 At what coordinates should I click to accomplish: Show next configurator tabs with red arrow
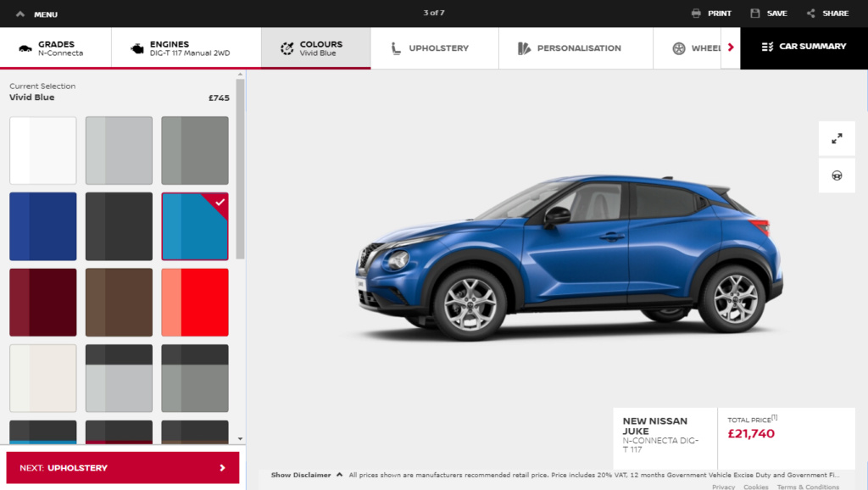click(731, 47)
